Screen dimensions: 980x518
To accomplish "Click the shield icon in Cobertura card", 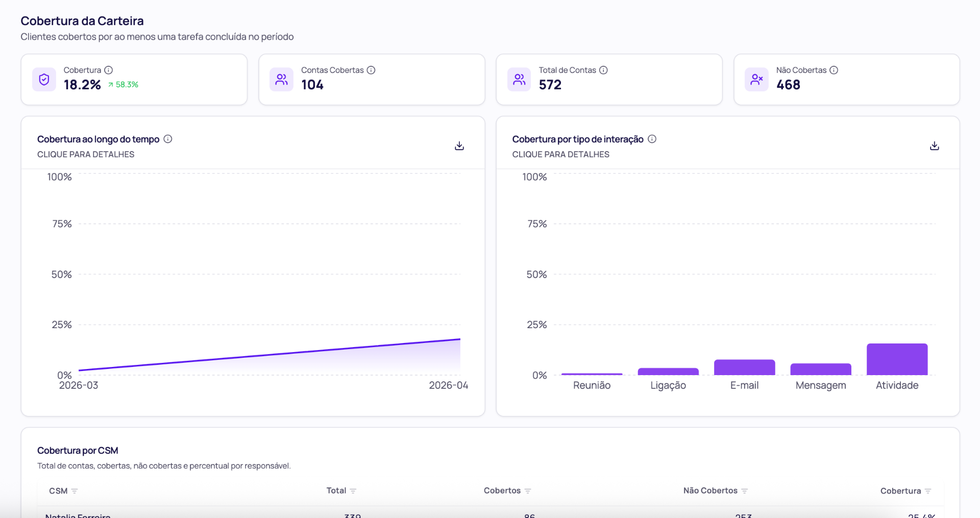I will pyautogui.click(x=44, y=80).
